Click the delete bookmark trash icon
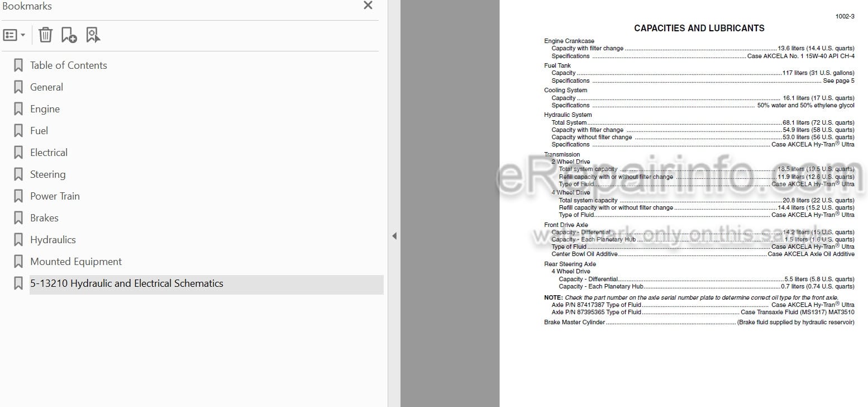The width and height of the screenshot is (868, 407). (x=45, y=35)
